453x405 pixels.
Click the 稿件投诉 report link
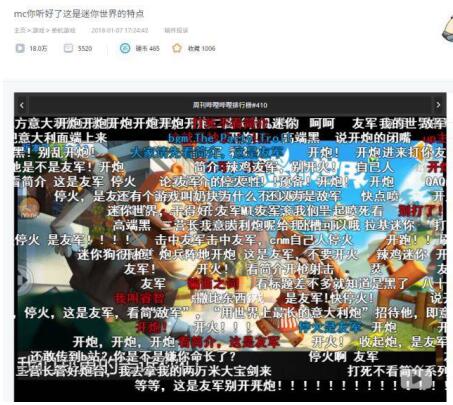176,30
